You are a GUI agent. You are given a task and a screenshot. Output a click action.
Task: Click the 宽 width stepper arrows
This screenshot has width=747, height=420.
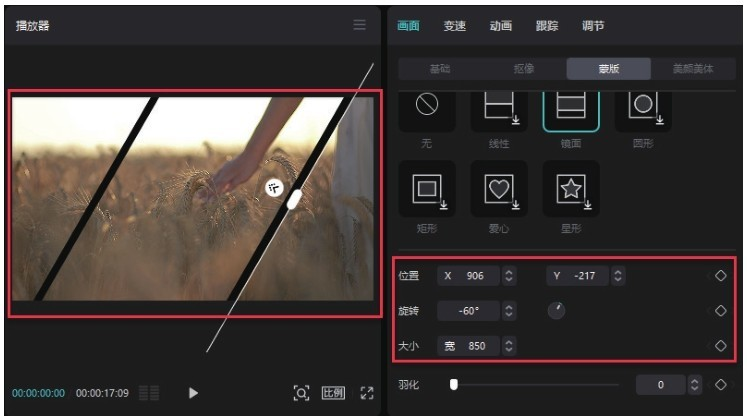(509, 346)
